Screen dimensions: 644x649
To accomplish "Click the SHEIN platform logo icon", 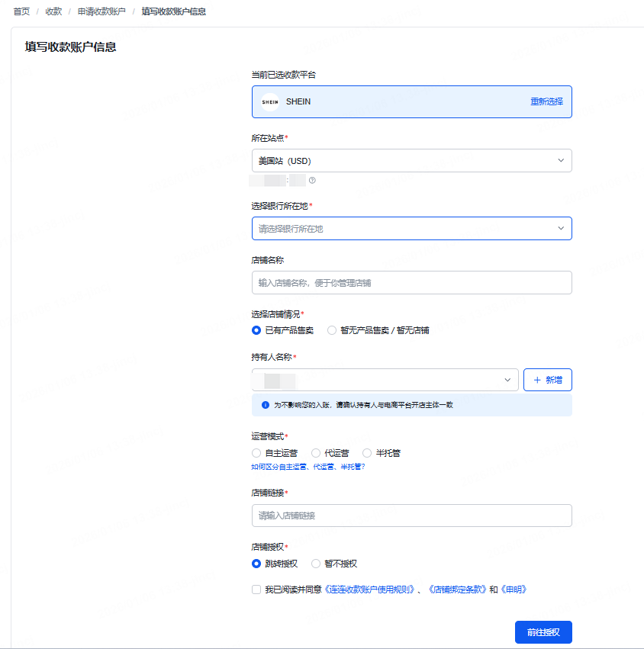I will click(270, 101).
